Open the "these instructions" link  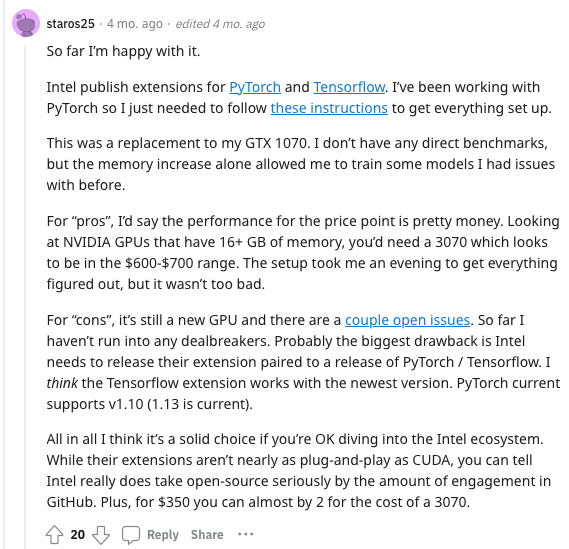coord(329,108)
